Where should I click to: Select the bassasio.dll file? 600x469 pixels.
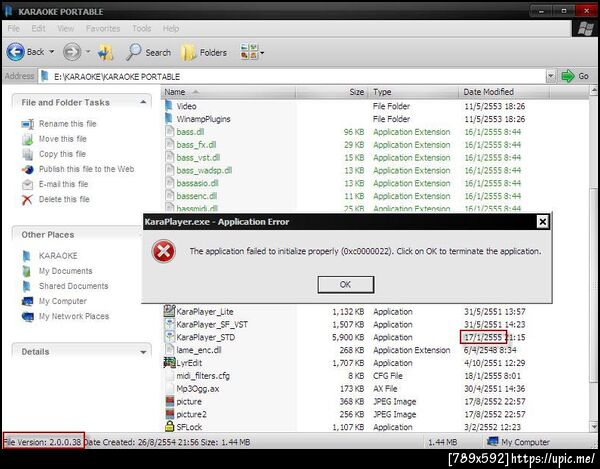[x=197, y=183]
